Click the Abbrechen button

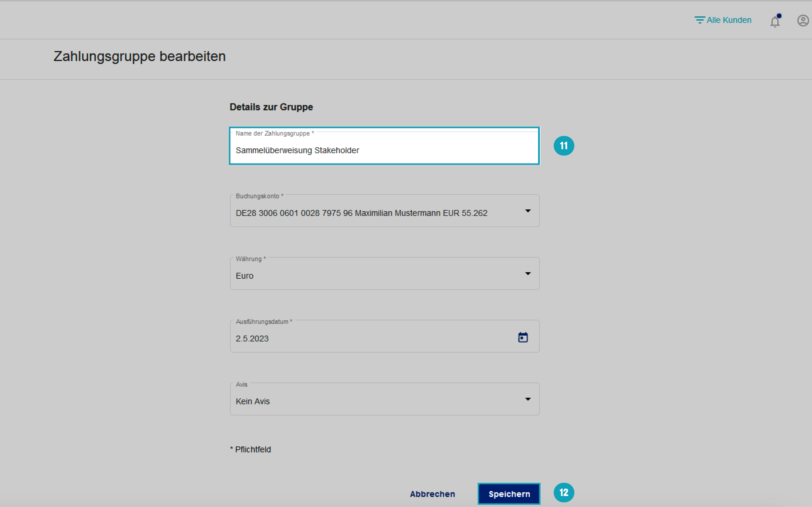[432, 494]
